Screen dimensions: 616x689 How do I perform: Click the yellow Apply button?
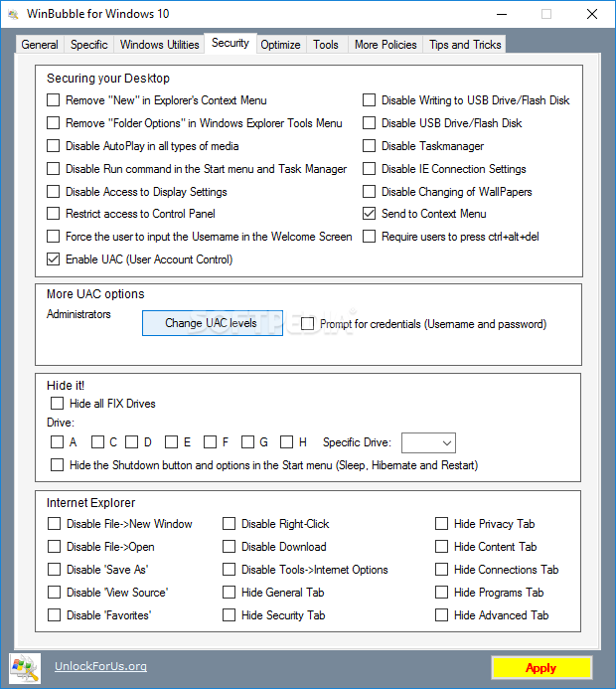(541, 668)
